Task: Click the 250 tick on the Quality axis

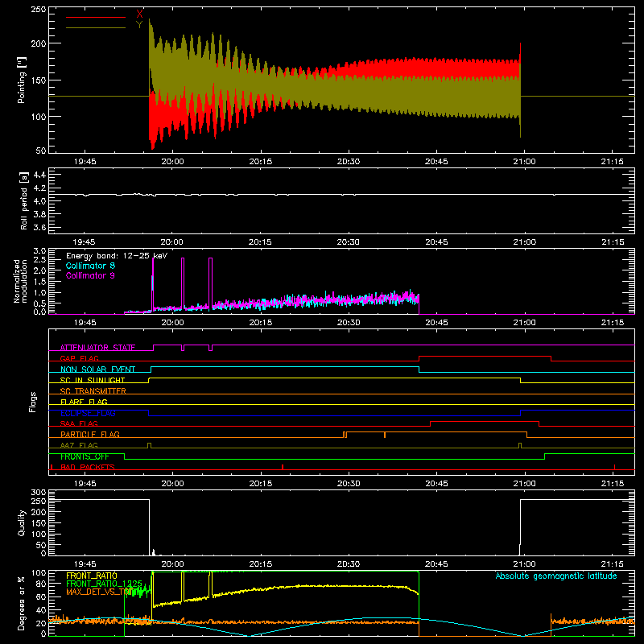Action: 38,501
